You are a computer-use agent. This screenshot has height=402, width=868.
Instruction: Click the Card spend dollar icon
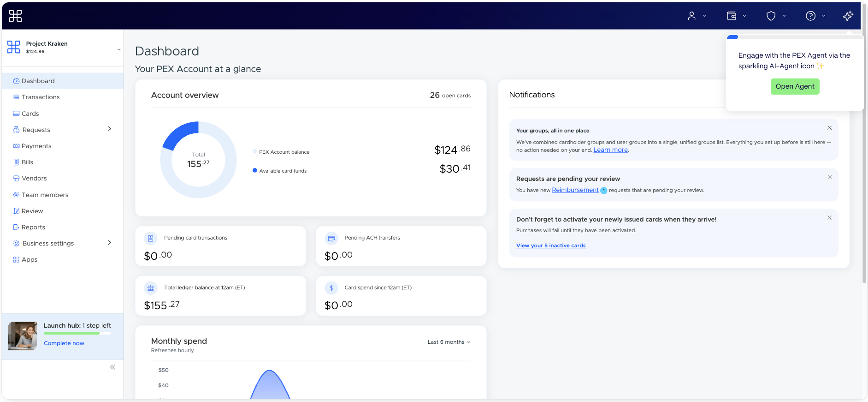tap(331, 288)
